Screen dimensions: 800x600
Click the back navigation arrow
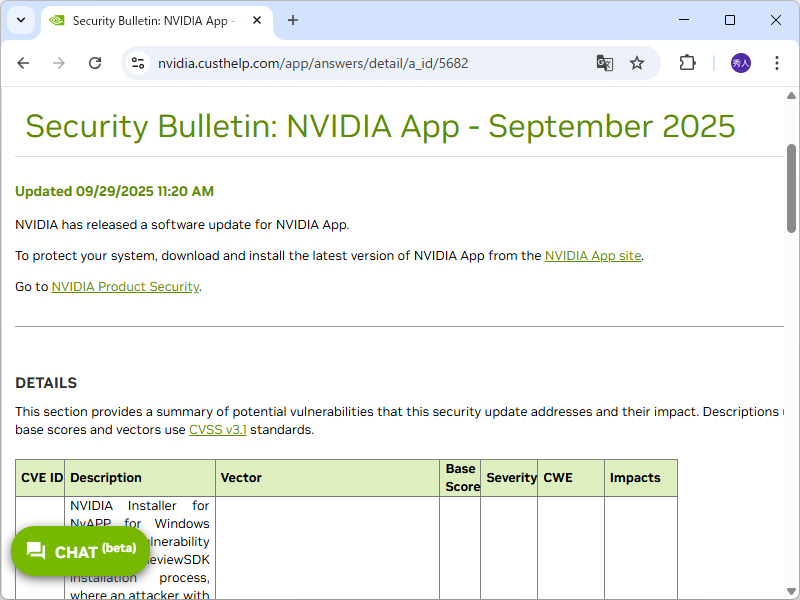click(23, 63)
